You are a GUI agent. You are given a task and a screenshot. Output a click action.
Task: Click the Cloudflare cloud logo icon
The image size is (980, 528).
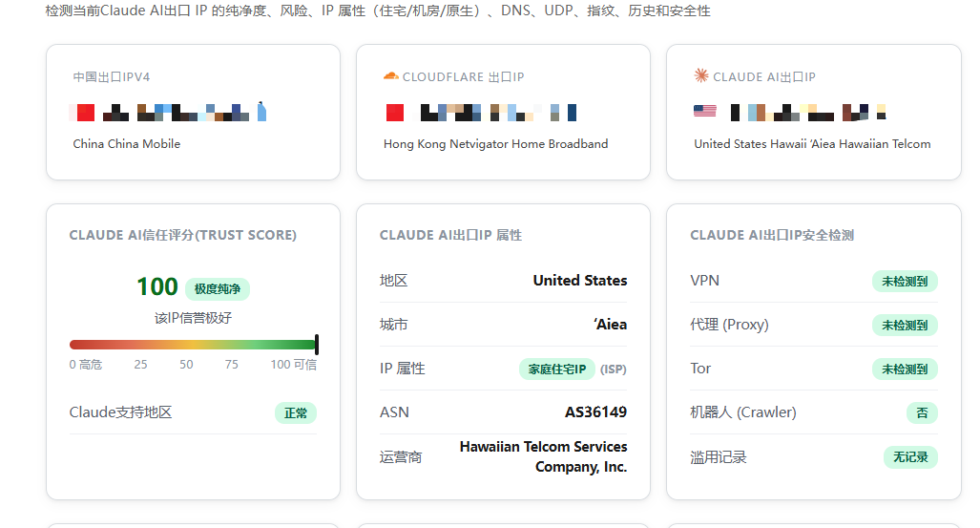click(390, 76)
